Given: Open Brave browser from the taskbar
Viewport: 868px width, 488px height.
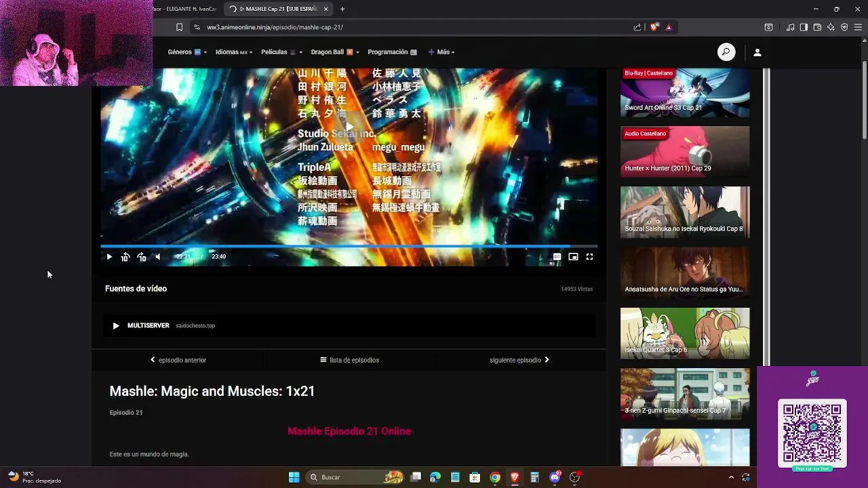Looking at the screenshot, I should coord(515,477).
